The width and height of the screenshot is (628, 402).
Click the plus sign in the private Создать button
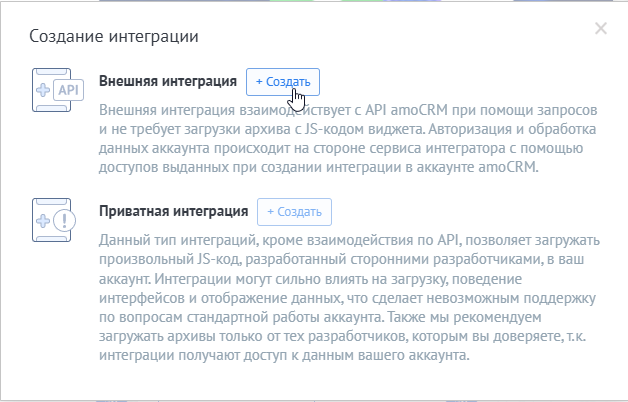pyautogui.click(x=270, y=212)
